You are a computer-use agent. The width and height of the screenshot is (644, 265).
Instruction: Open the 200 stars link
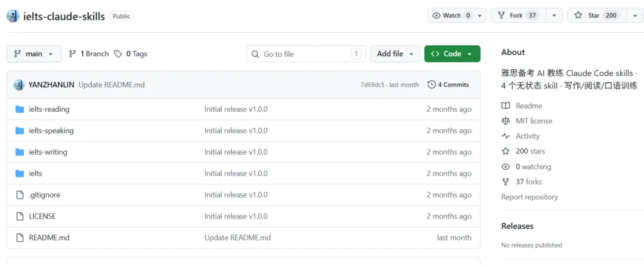[x=531, y=151]
